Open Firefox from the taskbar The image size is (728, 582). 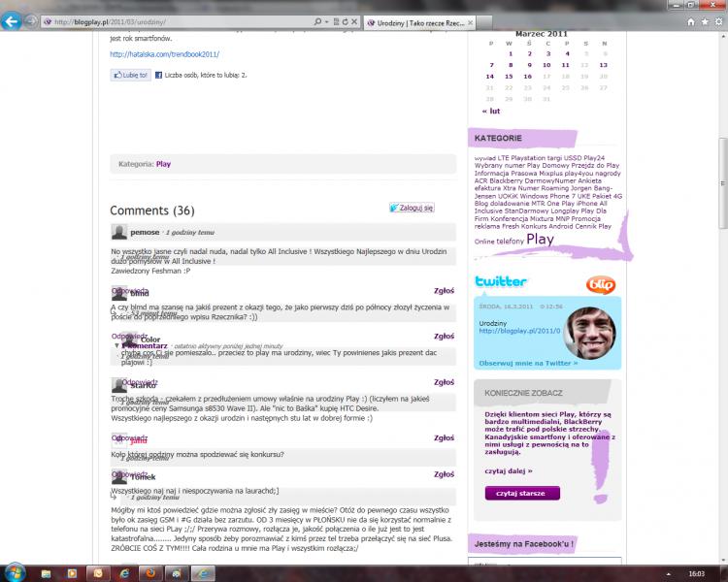click(150, 573)
